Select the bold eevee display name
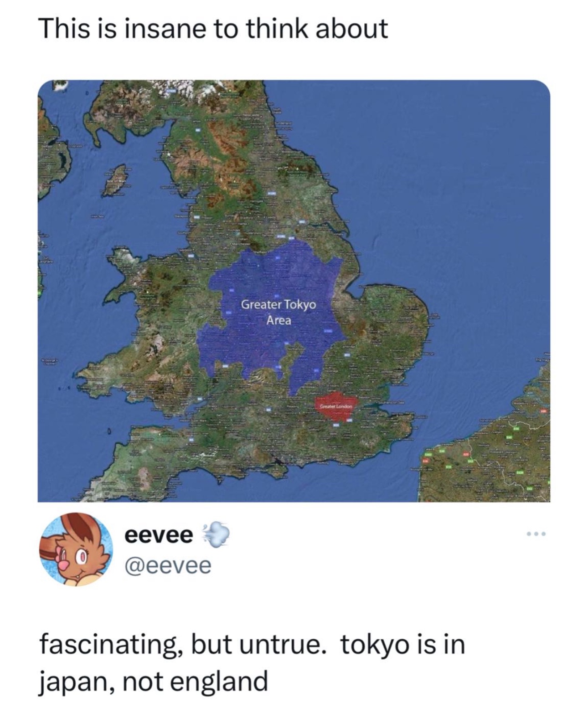The image size is (588, 713). tap(159, 536)
